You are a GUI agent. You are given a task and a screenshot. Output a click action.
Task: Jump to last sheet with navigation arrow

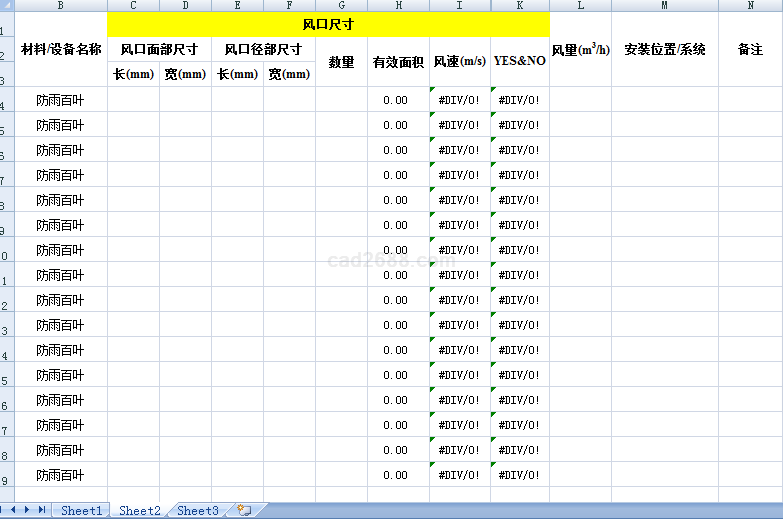tap(41, 510)
